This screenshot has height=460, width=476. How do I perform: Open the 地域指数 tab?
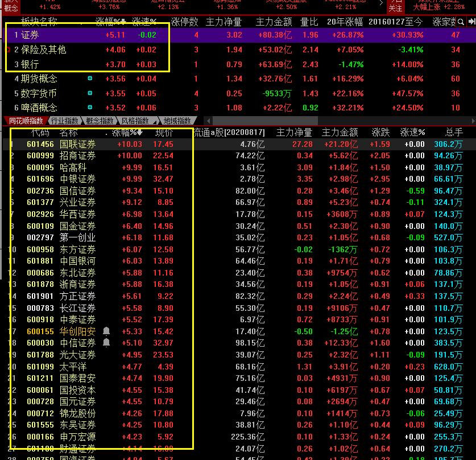177,121
